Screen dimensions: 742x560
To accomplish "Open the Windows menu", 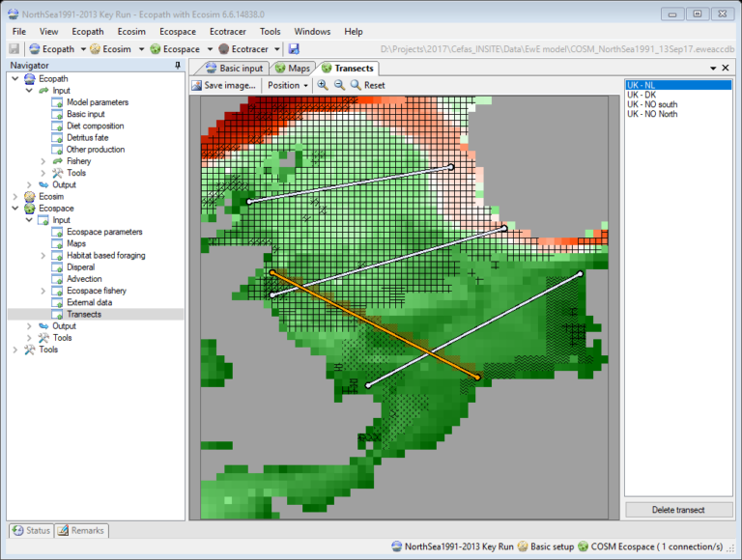I will (312, 32).
